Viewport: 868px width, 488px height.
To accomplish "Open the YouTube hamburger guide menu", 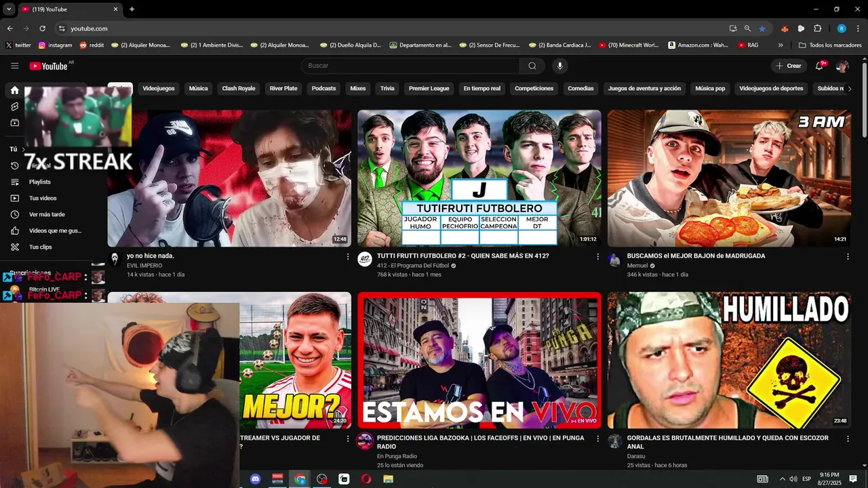I will 15,66.
